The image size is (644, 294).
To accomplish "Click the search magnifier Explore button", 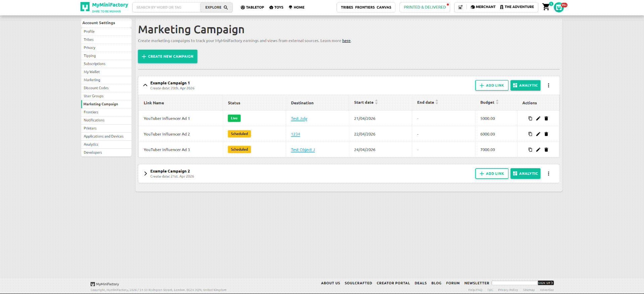I will (x=216, y=7).
